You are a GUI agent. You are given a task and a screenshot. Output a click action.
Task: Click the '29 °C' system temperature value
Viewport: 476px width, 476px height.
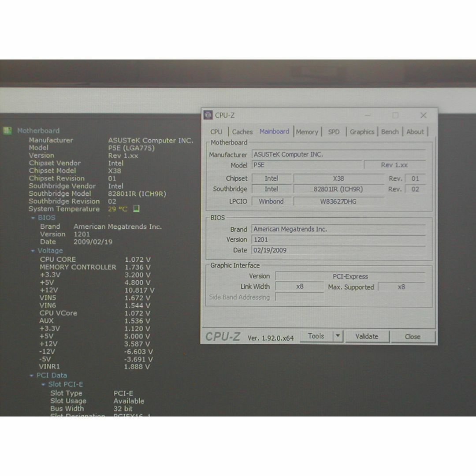[x=118, y=209]
